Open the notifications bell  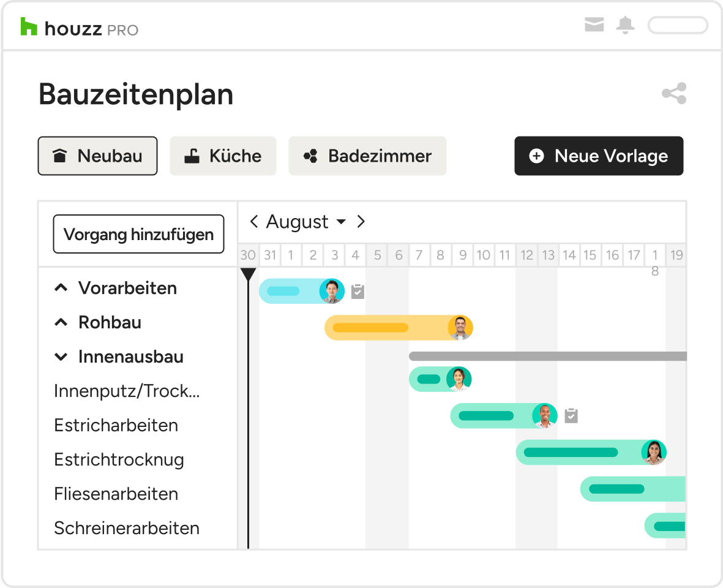point(625,25)
